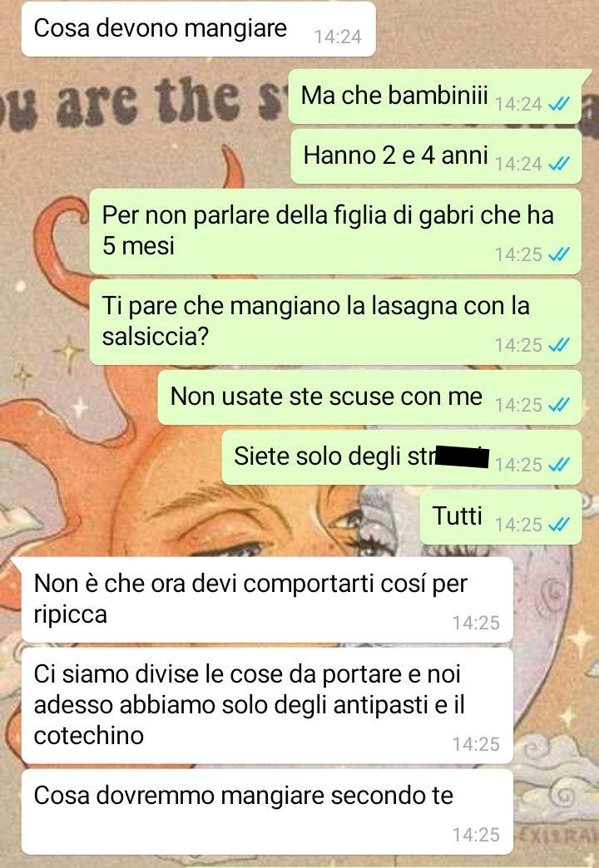
Task: Tap the 'Hanno 2 e 4 anni' bubble
Action: (437, 156)
